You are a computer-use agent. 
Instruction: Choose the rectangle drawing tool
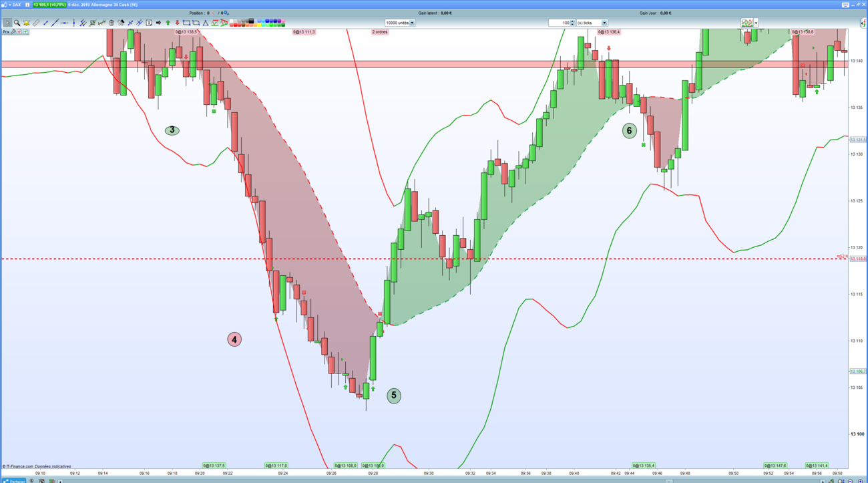click(x=186, y=23)
